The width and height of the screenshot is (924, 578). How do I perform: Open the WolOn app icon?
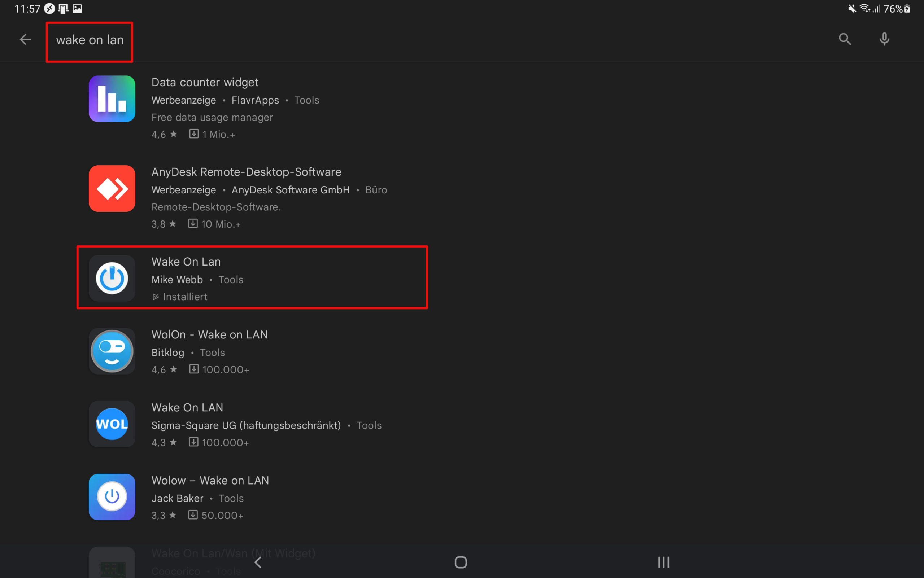112,351
